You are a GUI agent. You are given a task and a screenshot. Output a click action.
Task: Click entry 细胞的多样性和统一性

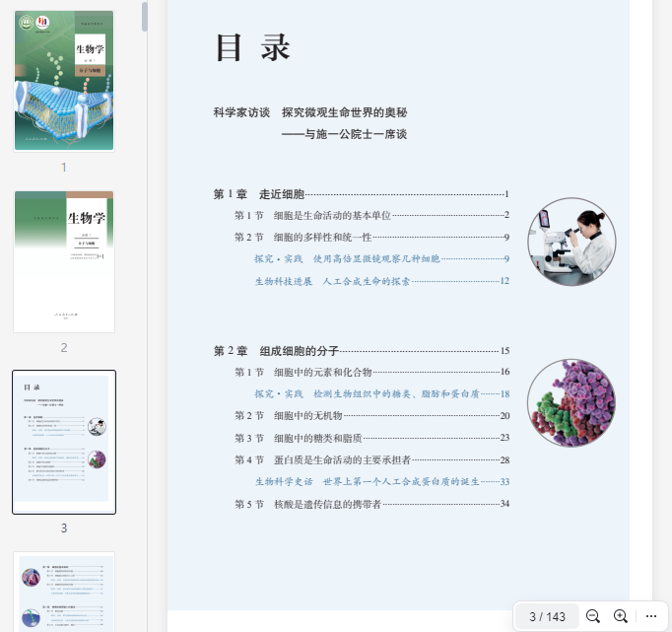371,237
